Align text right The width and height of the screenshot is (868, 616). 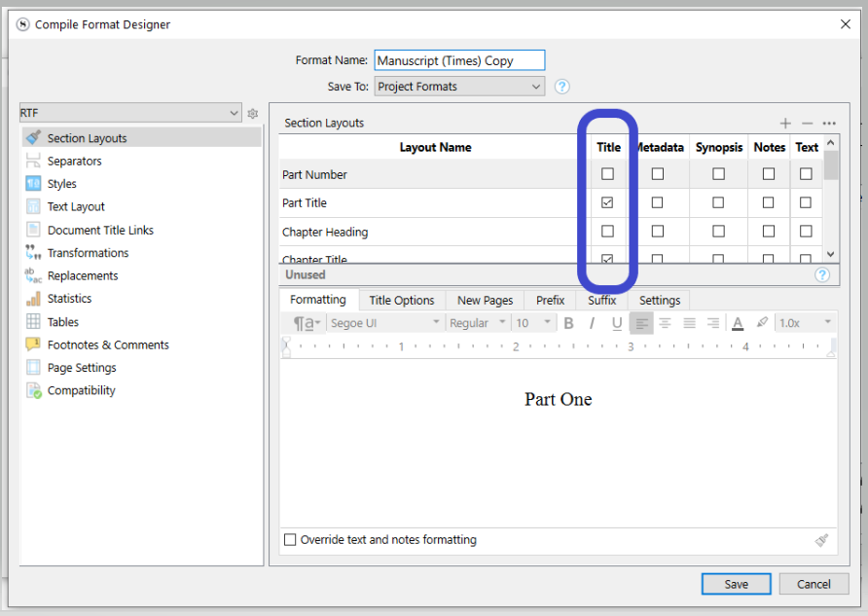pos(713,323)
